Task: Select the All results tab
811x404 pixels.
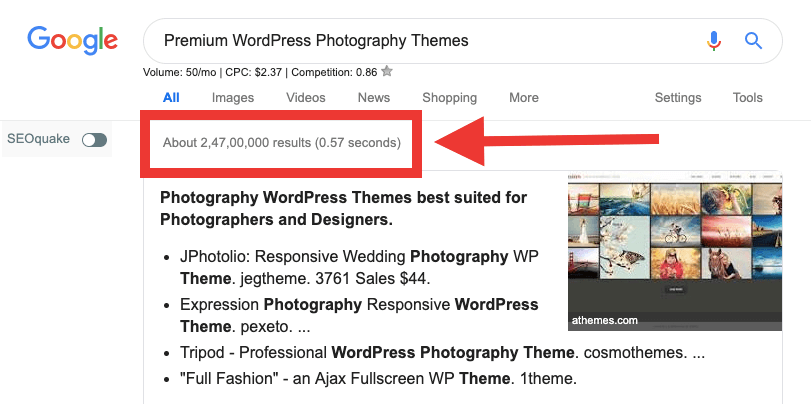Action: pos(171,98)
